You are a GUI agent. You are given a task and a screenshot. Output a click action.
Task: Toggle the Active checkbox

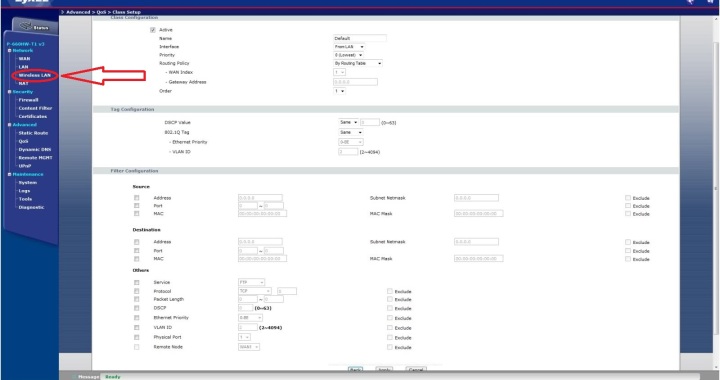click(x=152, y=30)
